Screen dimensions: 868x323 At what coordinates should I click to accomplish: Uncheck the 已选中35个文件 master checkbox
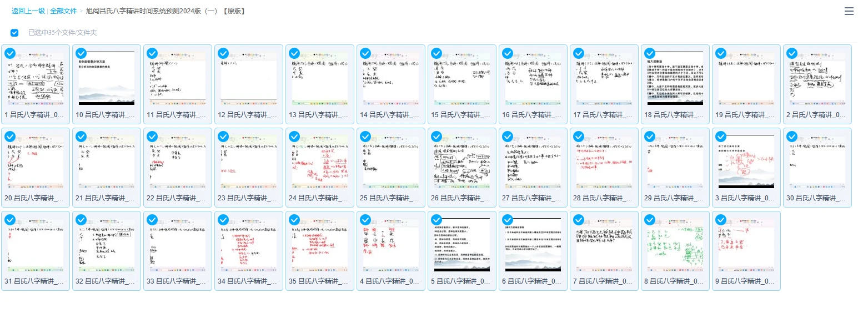pyautogui.click(x=14, y=33)
